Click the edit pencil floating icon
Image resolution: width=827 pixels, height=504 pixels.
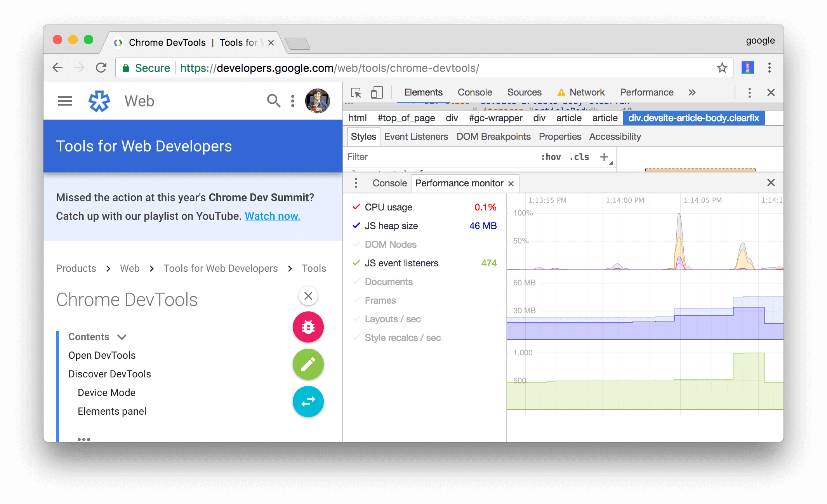308,365
